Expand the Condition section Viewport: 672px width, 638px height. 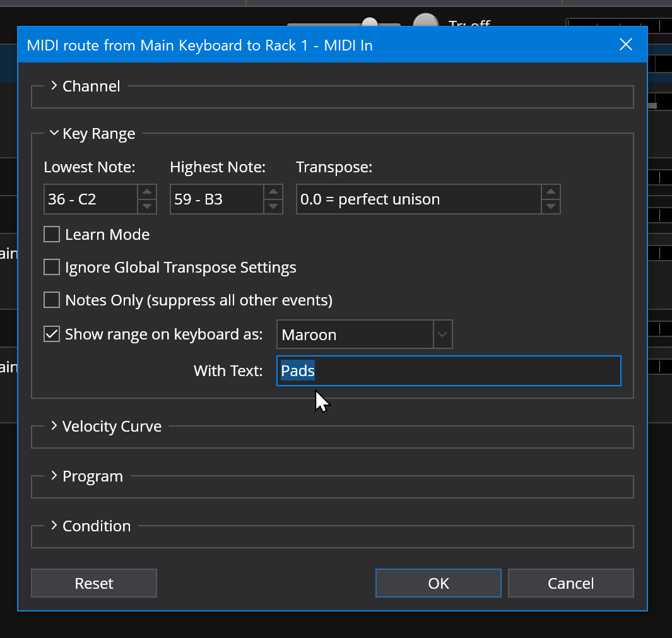tap(54, 526)
